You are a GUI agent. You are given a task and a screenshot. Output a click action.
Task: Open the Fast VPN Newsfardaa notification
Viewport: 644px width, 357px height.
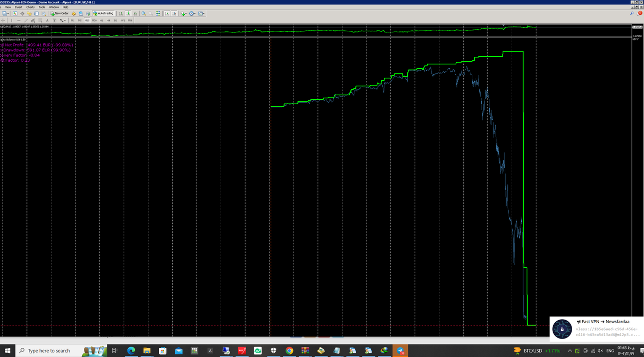(597, 329)
